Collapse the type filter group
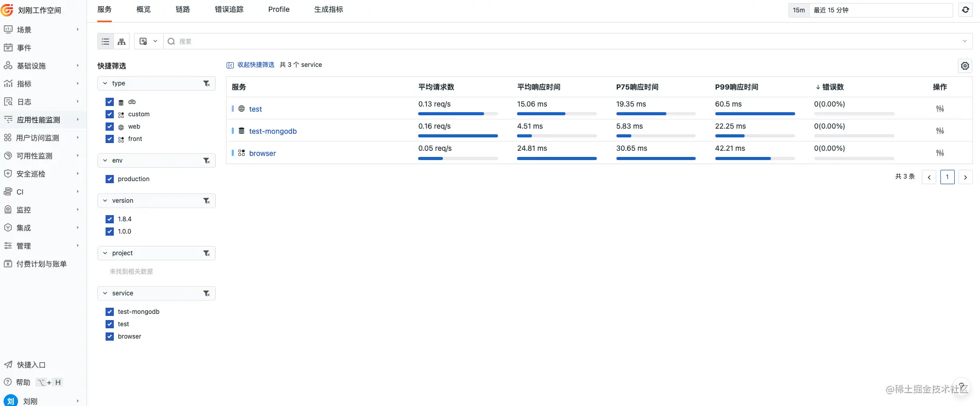The height and width of the screenshot is (406, 980). 105,83
